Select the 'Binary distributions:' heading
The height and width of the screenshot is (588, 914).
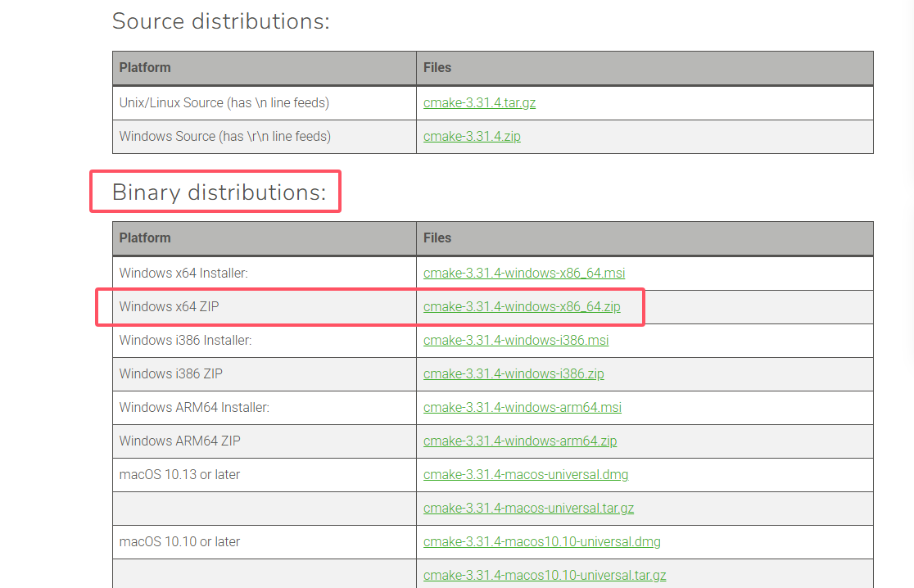(219, 192)
